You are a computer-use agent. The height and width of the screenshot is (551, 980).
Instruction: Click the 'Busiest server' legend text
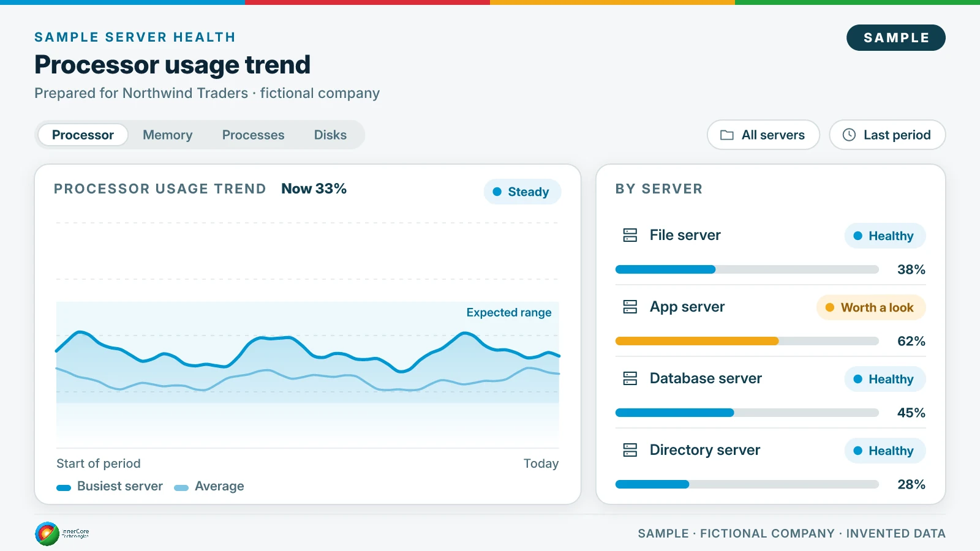(x=120, y=486)
